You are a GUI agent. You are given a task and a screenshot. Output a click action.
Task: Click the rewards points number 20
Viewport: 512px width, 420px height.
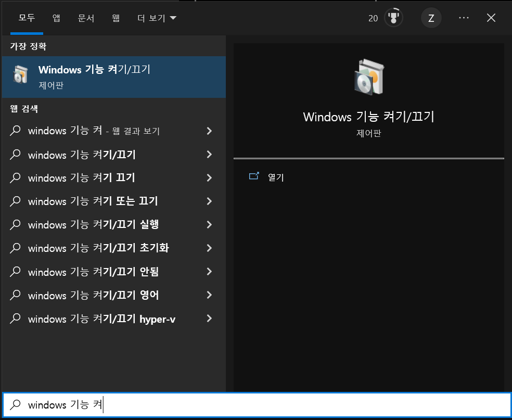click(x=373, y=18)
